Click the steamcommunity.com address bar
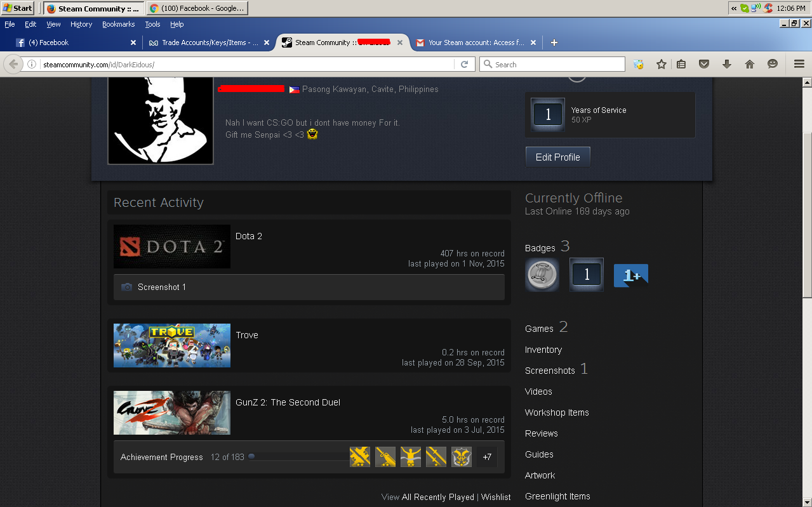The image size is (812, 507). click(248, 64)
